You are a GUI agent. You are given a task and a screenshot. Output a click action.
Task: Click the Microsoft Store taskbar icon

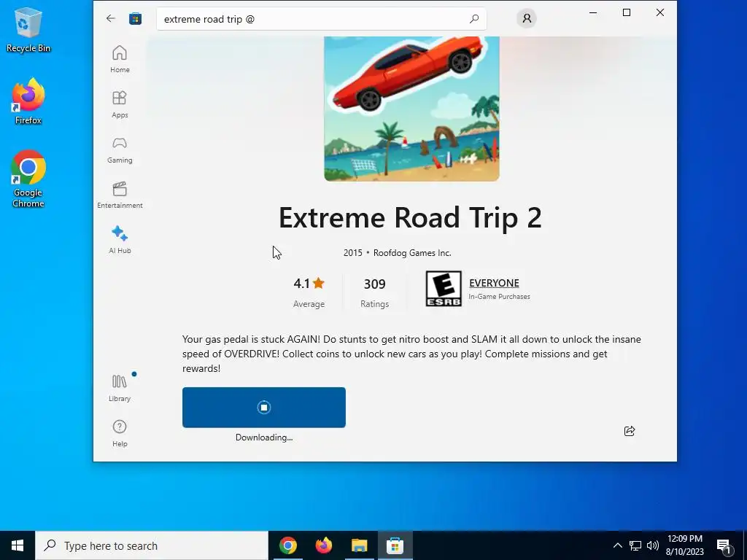click(x=395, y=545)
